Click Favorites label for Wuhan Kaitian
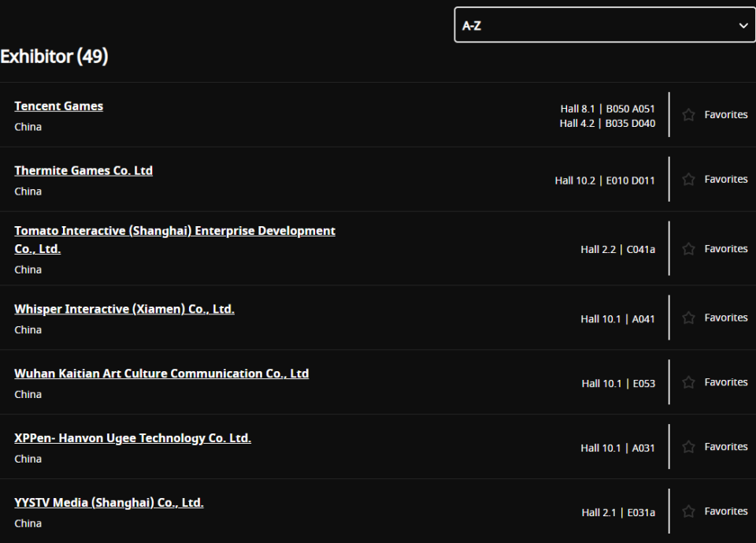 point(725,382)
